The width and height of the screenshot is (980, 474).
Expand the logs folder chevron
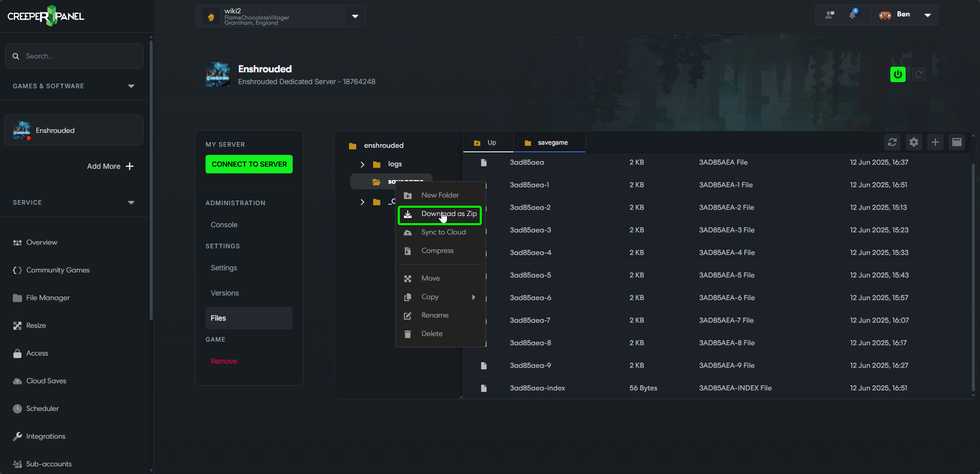coord(362,165)
